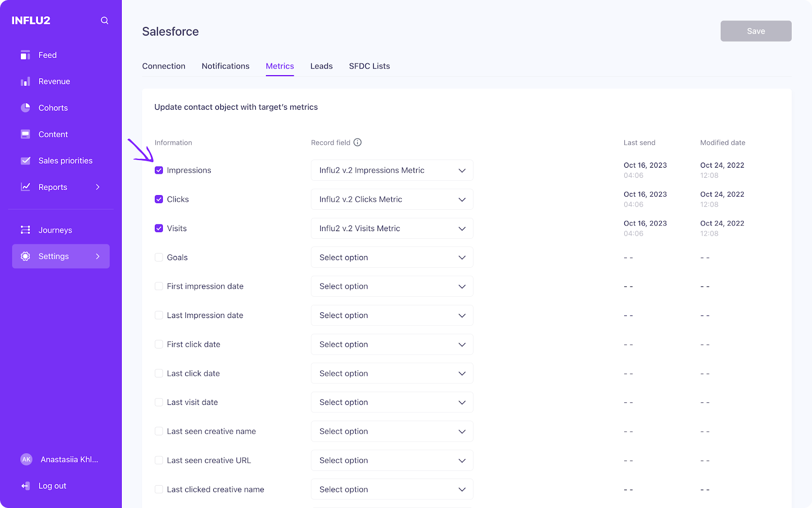This screenshot has width=812, height=508.
Task: Open the Goals record field dropdown
Action: coord(392,257)
